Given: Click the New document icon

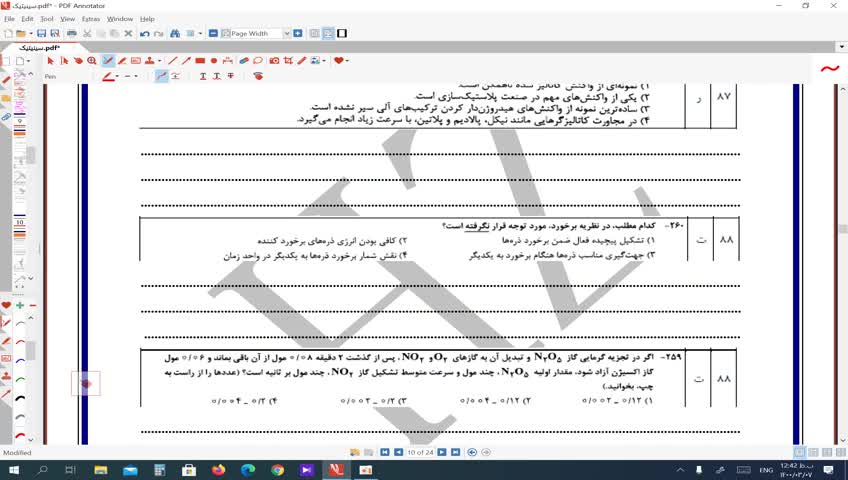Looking at the screenshot, I should [x=8, y=34].
